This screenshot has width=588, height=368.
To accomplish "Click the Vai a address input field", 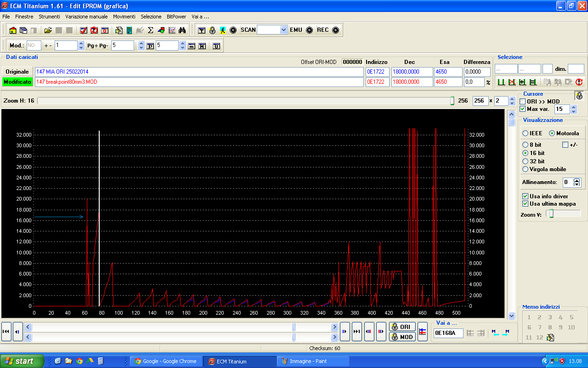I will pos(448,333).
